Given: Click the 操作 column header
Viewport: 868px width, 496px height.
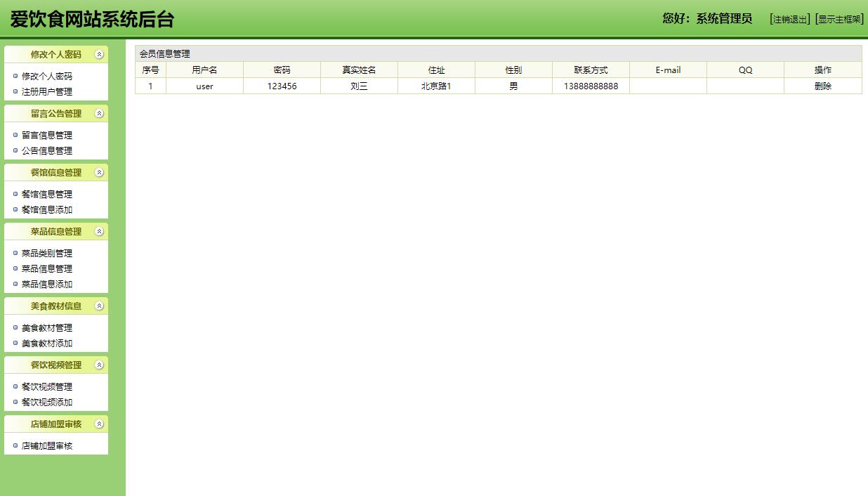Looking at the screenshot, I should (x=823, y=70).
